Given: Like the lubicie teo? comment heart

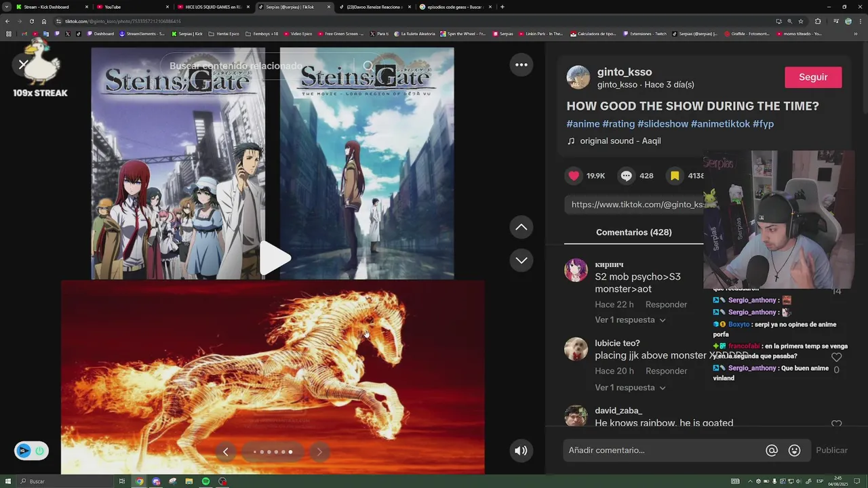Looking at the screenshot, I should [x=836, y=357].
